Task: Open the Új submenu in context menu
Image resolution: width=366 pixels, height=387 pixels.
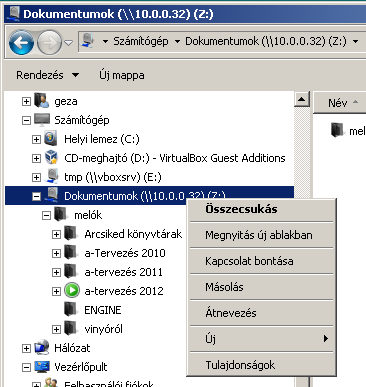Action: click(x=262, y=339)
